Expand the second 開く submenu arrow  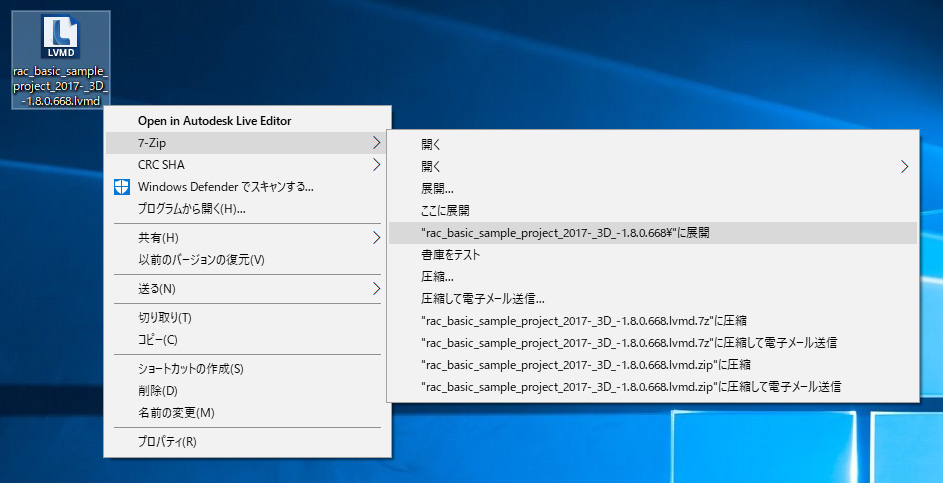point(905,167)
